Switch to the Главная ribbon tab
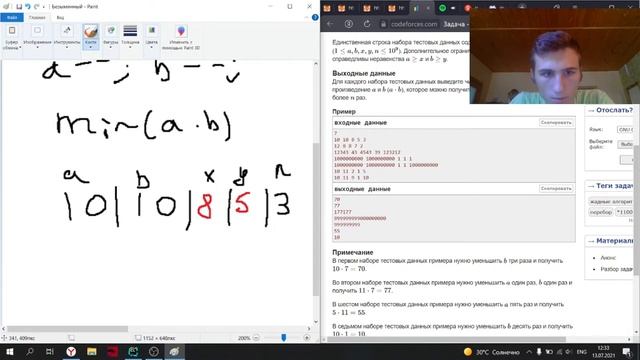The image size is (640, 360). click(x=37, y=18)
